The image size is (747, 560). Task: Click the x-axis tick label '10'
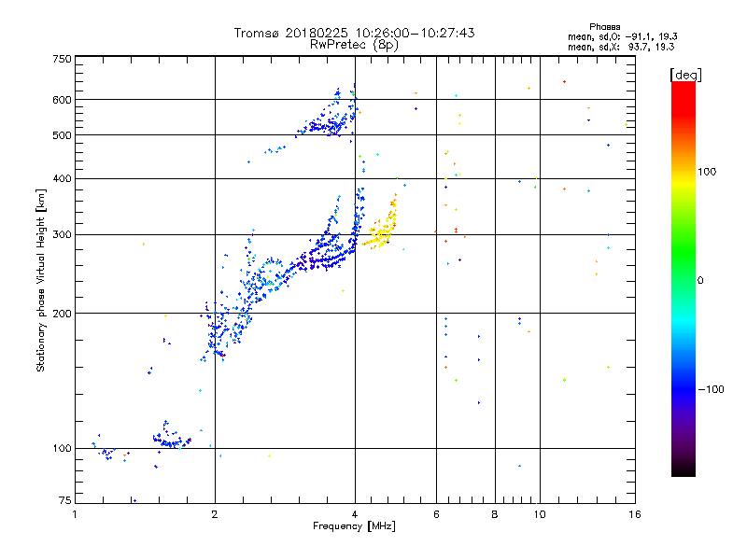coord(540,514)
